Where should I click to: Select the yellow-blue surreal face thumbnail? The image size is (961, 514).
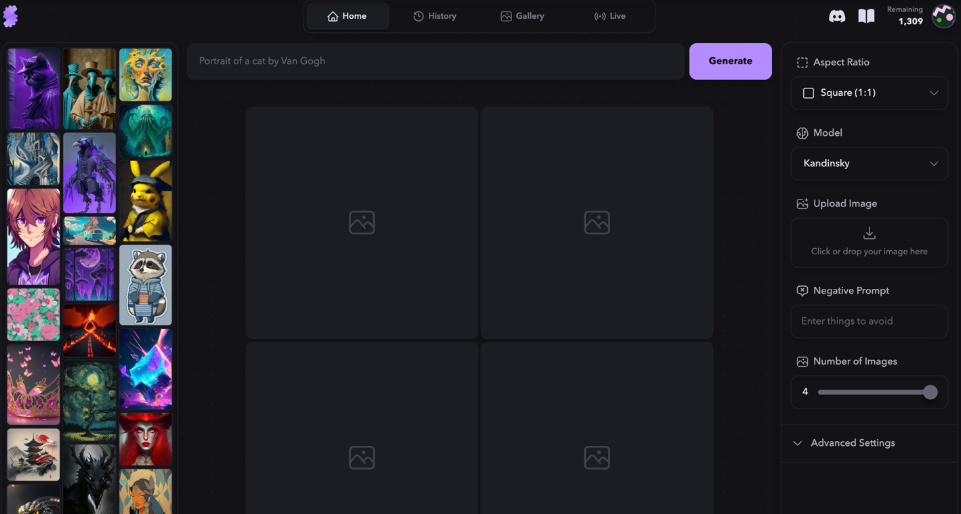(145, 75)
